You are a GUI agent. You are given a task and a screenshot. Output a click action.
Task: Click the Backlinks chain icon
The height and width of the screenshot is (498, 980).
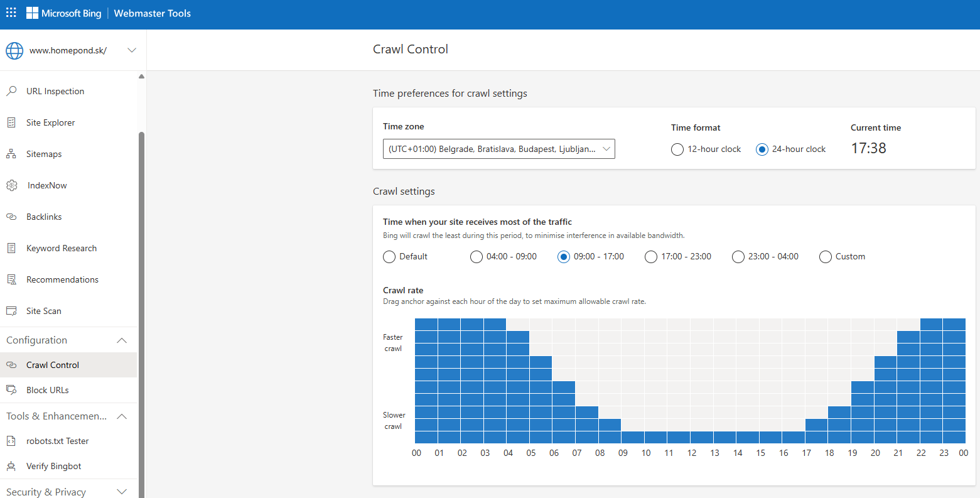(11, 217)
